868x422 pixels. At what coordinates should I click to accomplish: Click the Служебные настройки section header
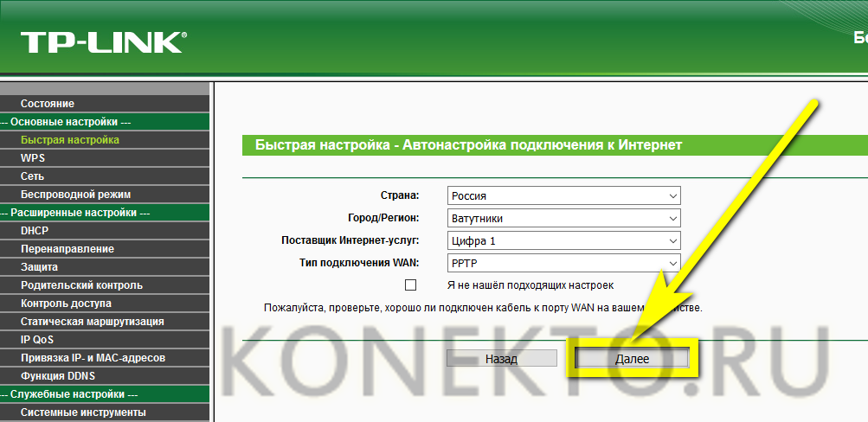(x=105, y=394)
